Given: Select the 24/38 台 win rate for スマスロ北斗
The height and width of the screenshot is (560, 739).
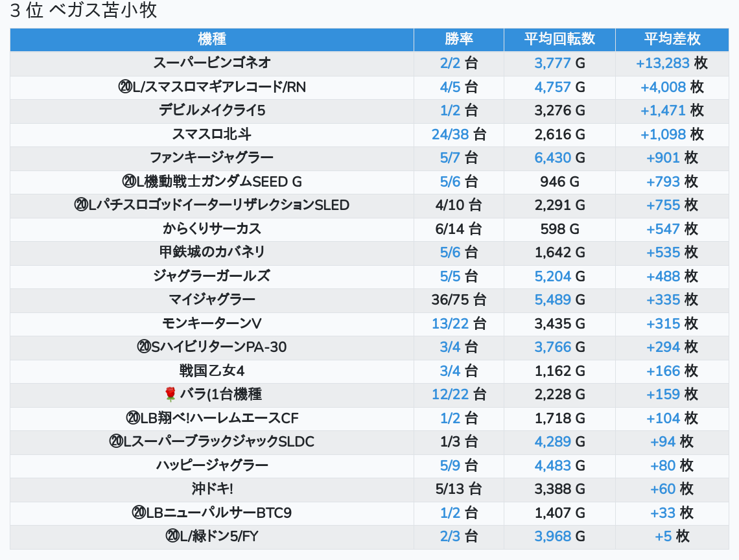Looking at the screenshot, I should [458, 134].
